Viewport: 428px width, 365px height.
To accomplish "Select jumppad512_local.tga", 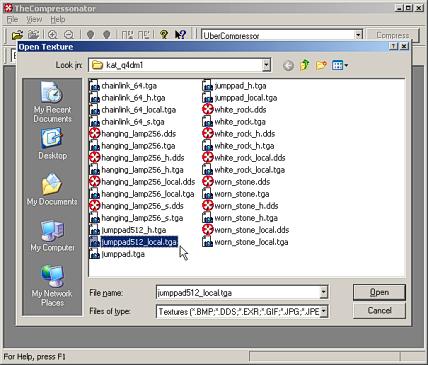I will (139, 242).
